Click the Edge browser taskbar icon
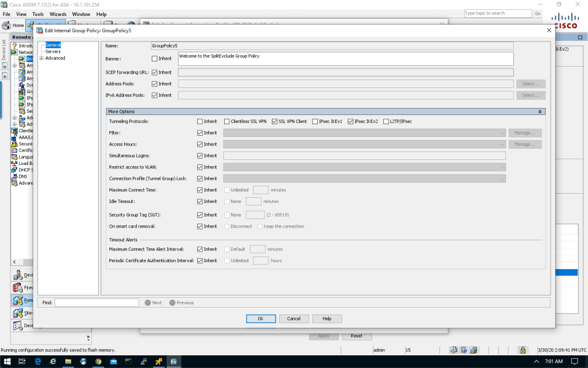The height and width of the screenshot is (368, 588). point(37,361)
